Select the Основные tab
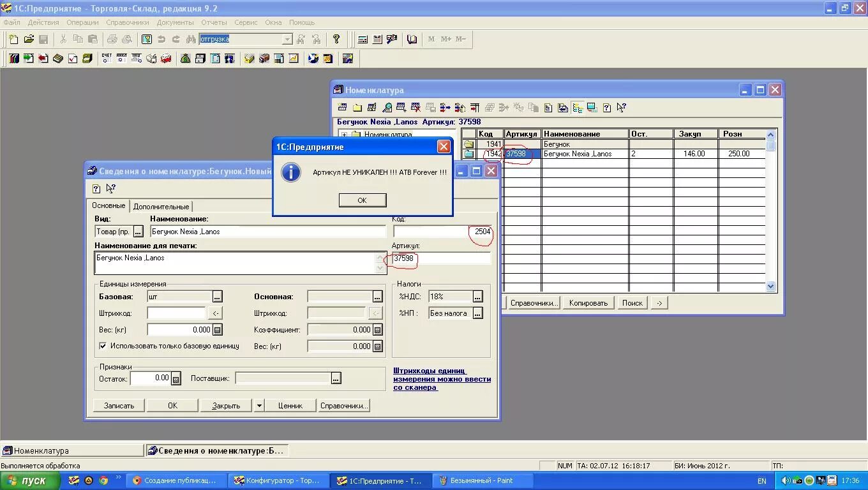 point(108,205)
